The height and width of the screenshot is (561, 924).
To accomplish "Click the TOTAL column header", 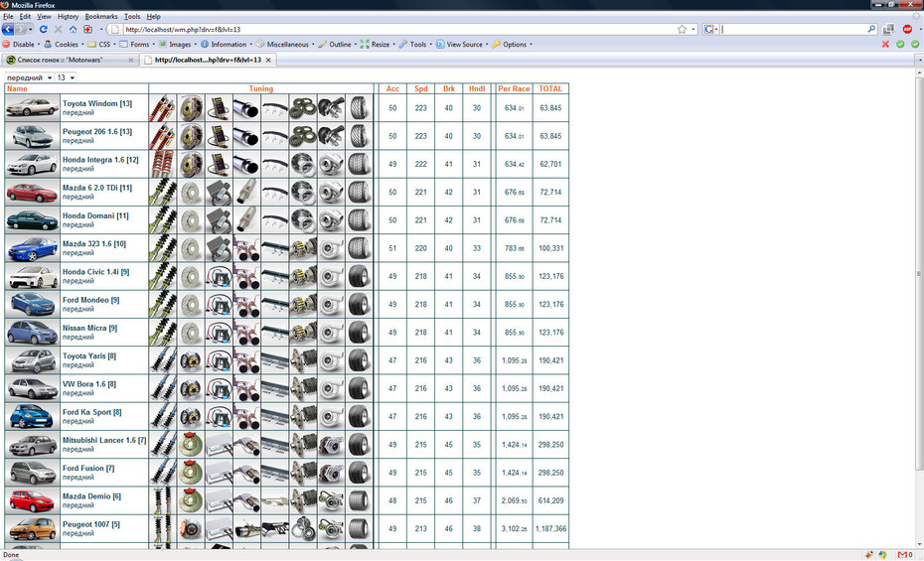I will point(550,89).
